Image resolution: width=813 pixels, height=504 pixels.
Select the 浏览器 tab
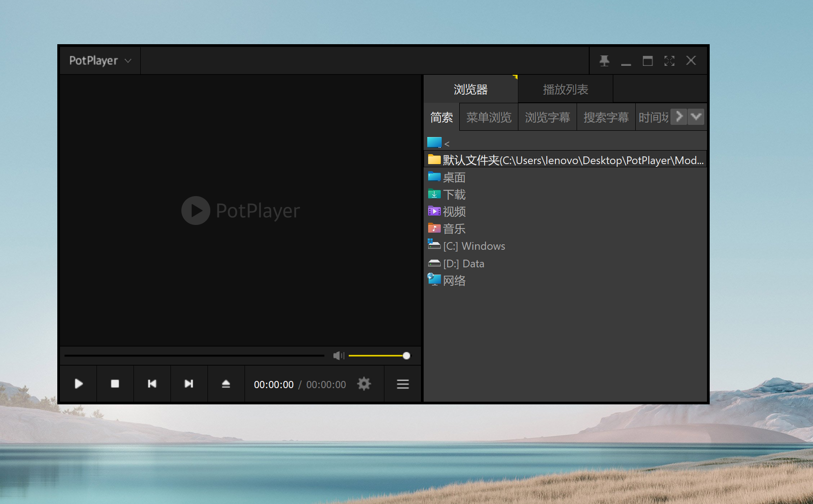[471, 89]
